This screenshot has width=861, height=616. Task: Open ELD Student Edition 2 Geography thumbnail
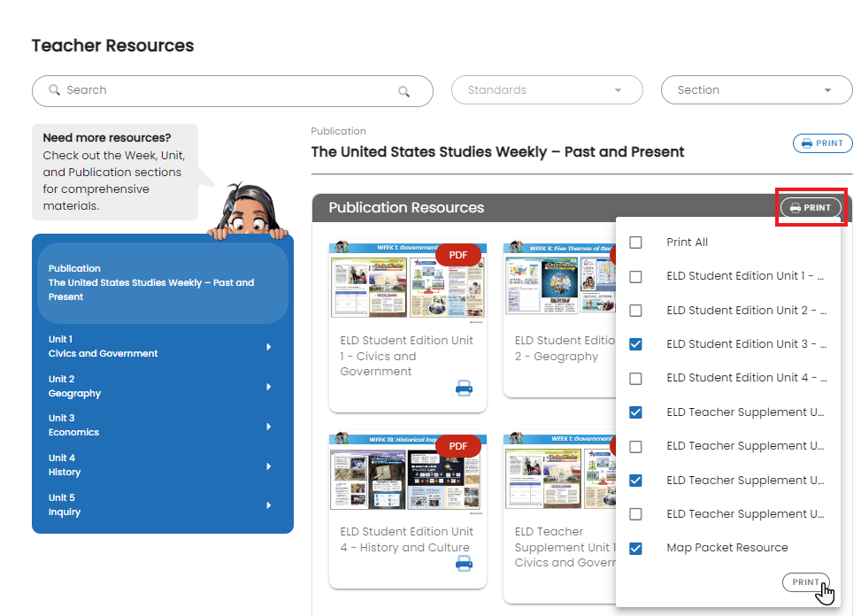[560, 278]
